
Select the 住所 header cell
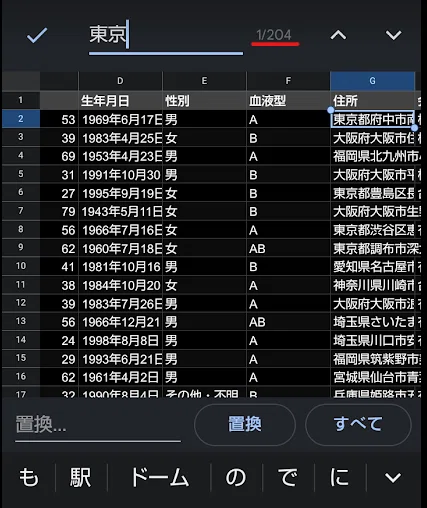[372, 101]
